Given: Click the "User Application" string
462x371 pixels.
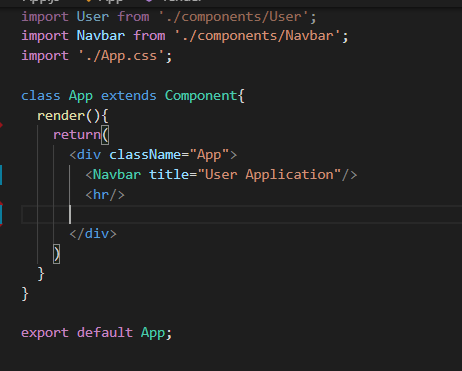Looking at the screenshot, I should (x=269, y=175).
